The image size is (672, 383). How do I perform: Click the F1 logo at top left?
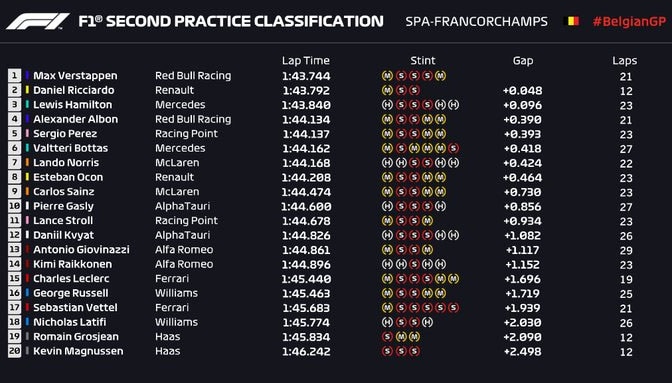coord(38,21)
